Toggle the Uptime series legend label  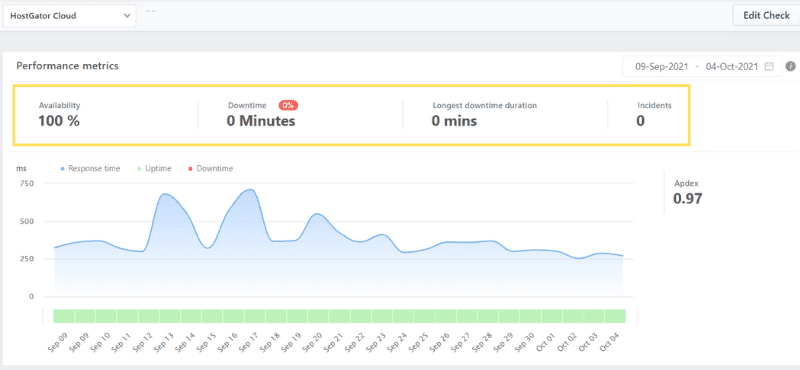pyautogui.click(x=159, y=168)
